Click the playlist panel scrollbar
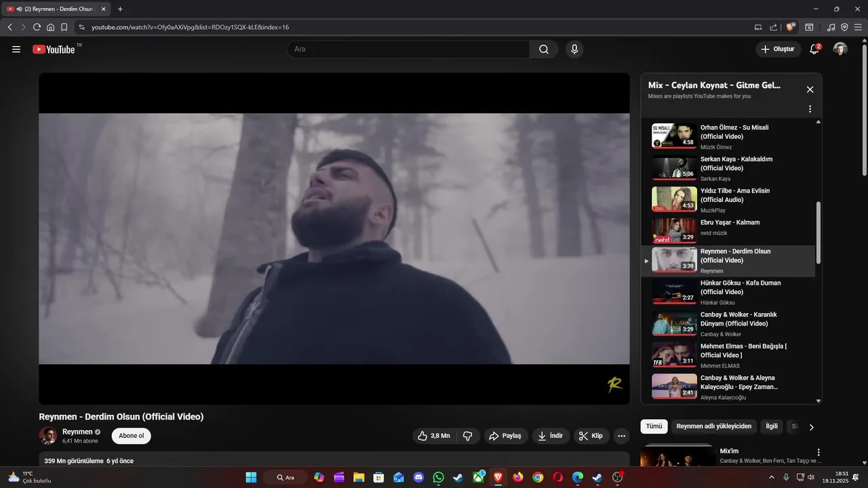Viewport: 868px width, 488px height. coord(818,232)
